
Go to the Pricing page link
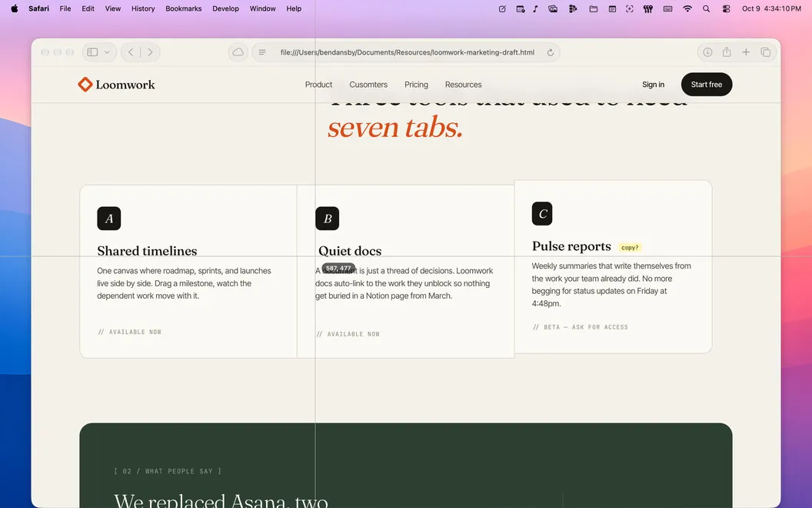[416, 85]
